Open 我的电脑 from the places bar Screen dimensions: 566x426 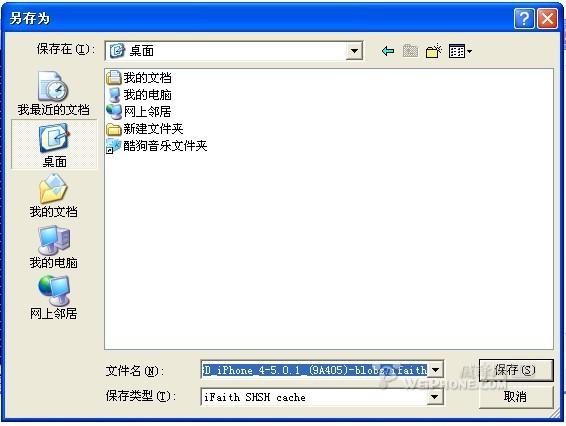pyautogui.click(x=53, y=247)
